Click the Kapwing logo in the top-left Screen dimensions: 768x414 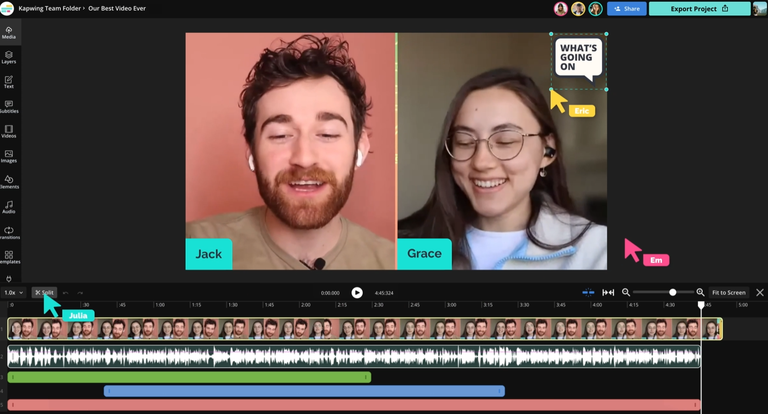point(7,8)
